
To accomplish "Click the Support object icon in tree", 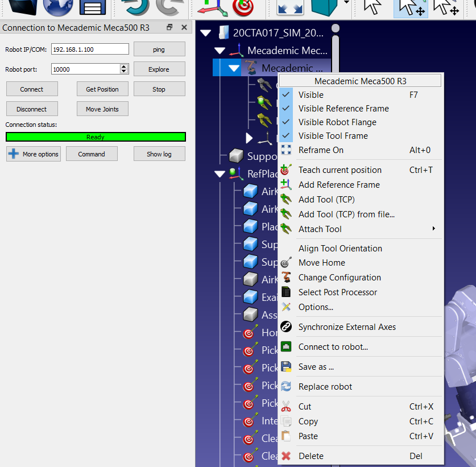I will click(236, 156).
